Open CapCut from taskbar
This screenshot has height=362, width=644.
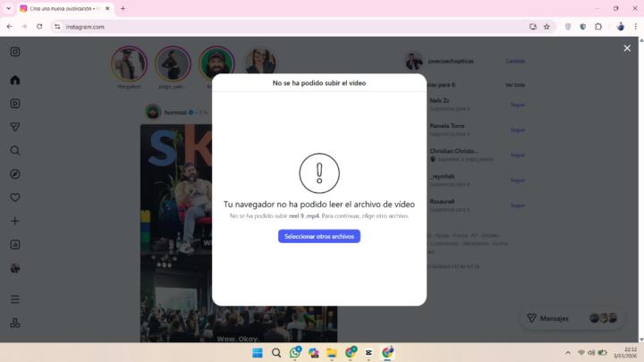369,352
